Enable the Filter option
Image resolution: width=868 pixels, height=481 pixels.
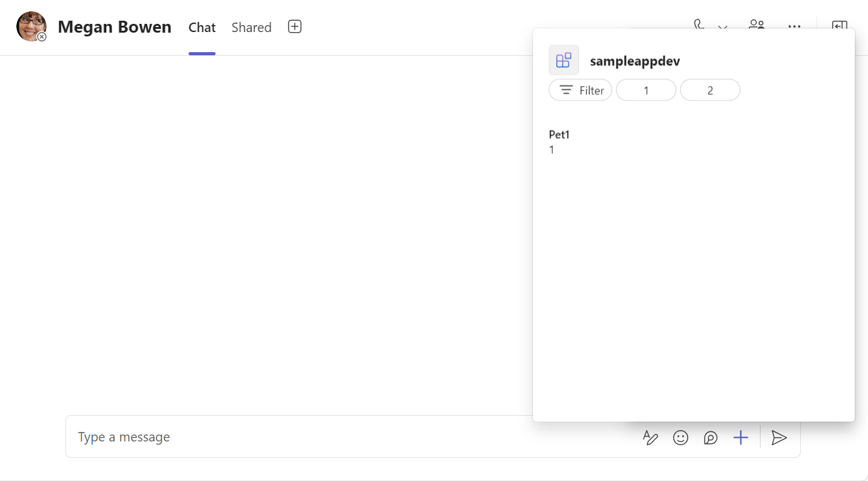[580, 90]
